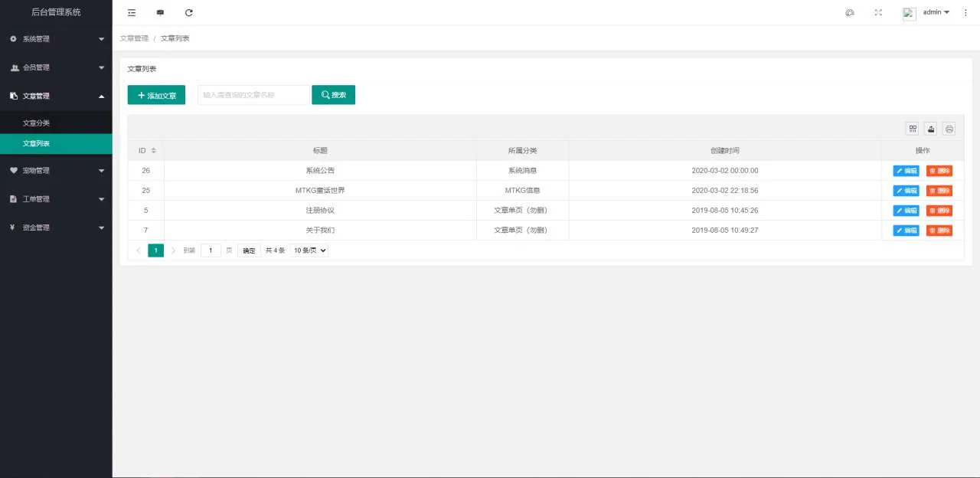Expand the 宠物管理 sidebar menu
The width and height of the screenshot is (980, 478).
pyautogui.click(x=56, y=171)
